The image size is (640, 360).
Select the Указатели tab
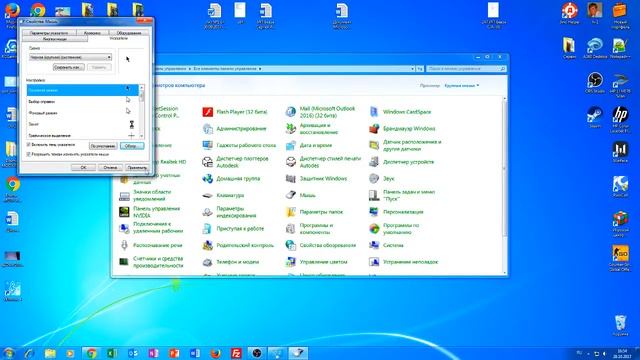pos(118,38)
